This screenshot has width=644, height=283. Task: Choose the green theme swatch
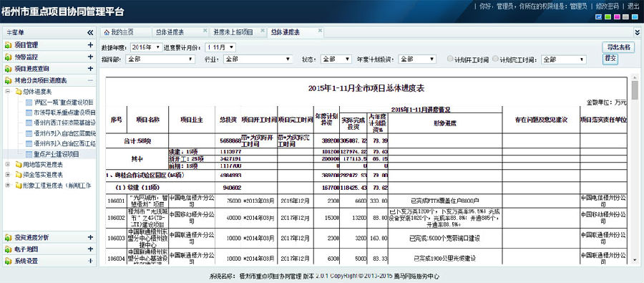[608, 17]
